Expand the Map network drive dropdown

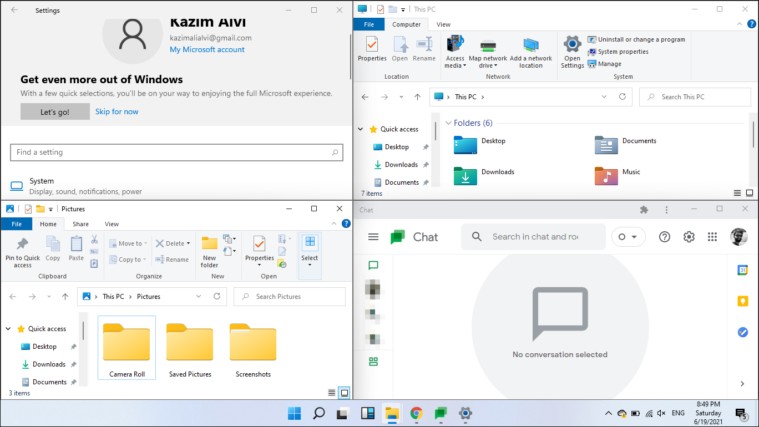point(488,65)
